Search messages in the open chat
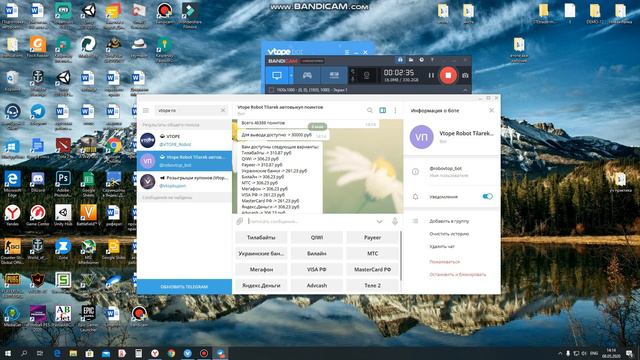 (369, 110)
